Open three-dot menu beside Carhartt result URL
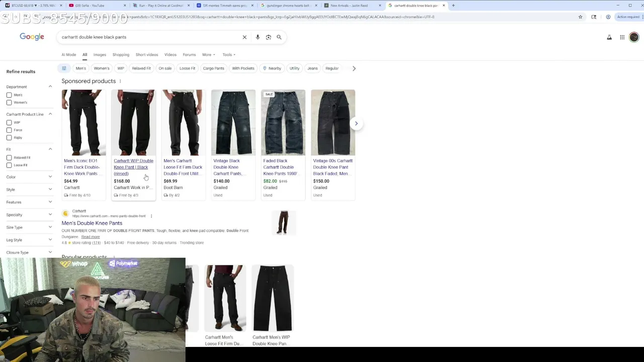Screen dimensions: 644x362 pos(151,216)
